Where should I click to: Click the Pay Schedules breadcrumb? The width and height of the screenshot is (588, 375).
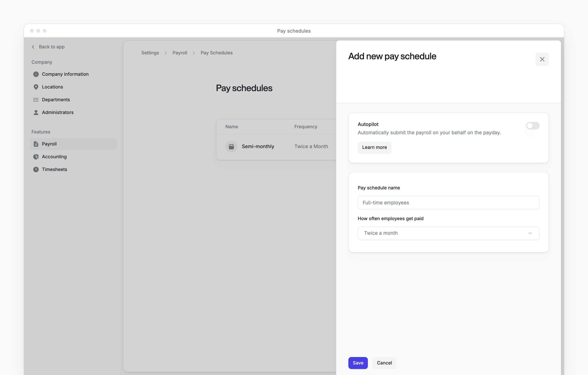click(x=217, y=53)
